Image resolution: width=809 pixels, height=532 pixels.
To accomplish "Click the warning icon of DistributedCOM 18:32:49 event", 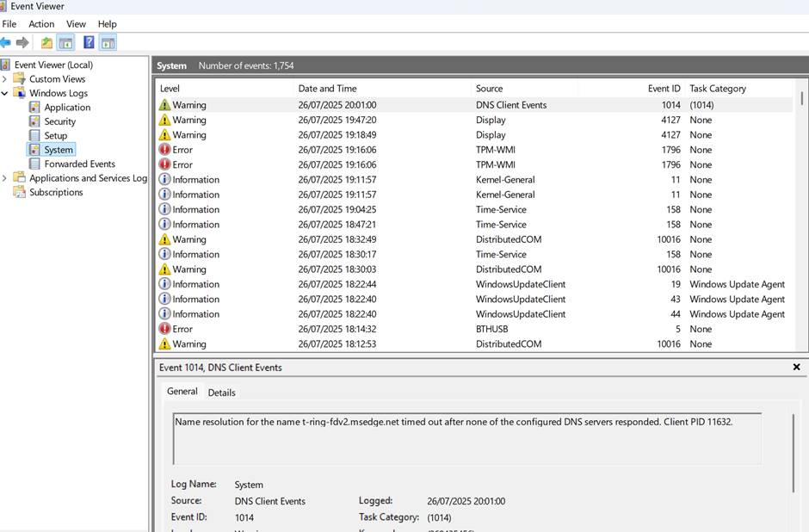I will [164, 239].
